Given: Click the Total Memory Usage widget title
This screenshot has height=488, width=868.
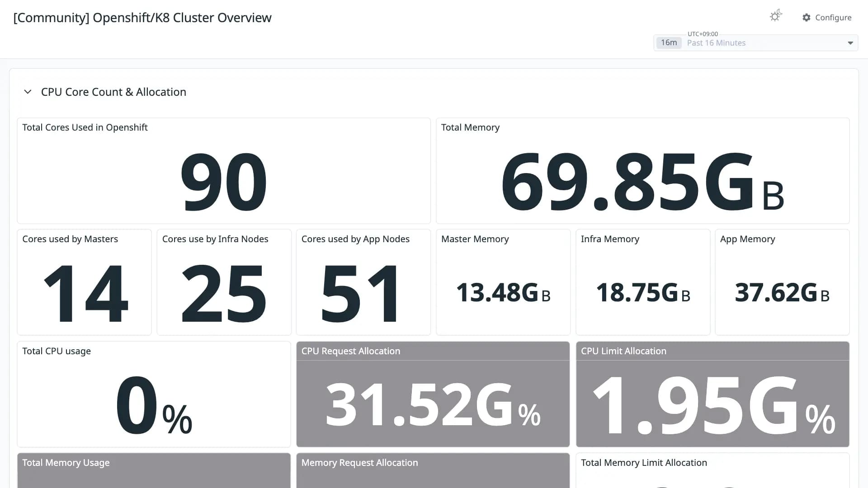Looking at the screenshot, I should click(x=66, y=463).
